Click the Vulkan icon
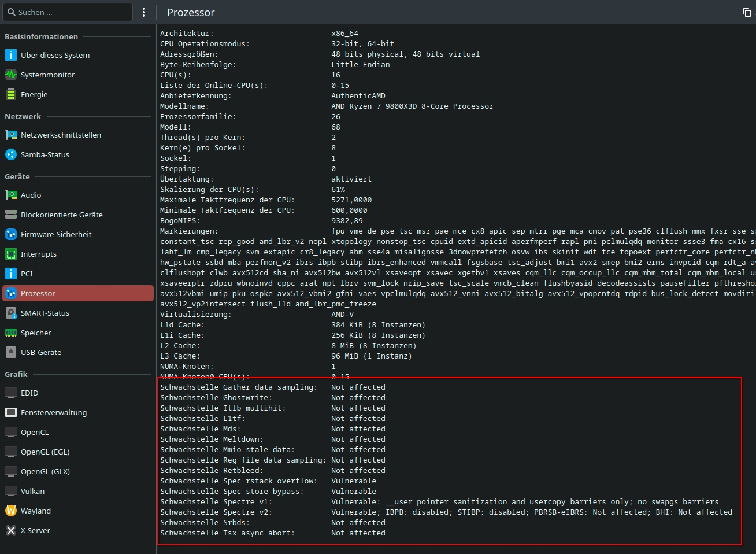 point(11,491)
